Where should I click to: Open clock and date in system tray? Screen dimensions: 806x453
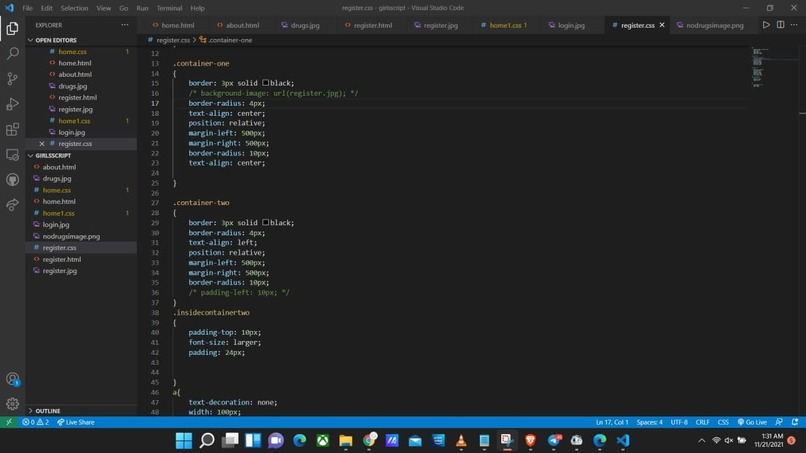pyautogui.click(x=769, y=441)
